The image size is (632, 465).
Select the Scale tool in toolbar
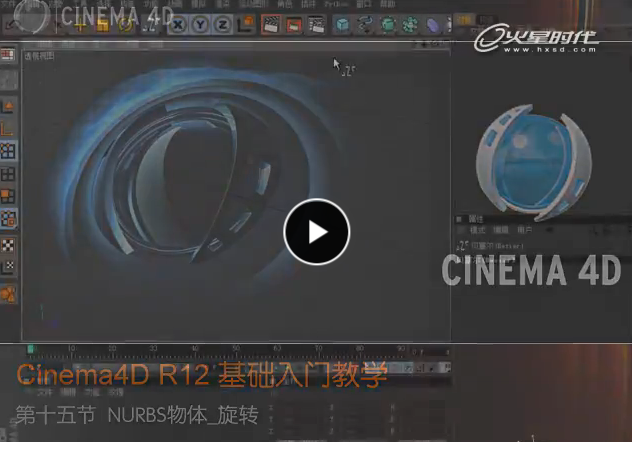point(103,25)
